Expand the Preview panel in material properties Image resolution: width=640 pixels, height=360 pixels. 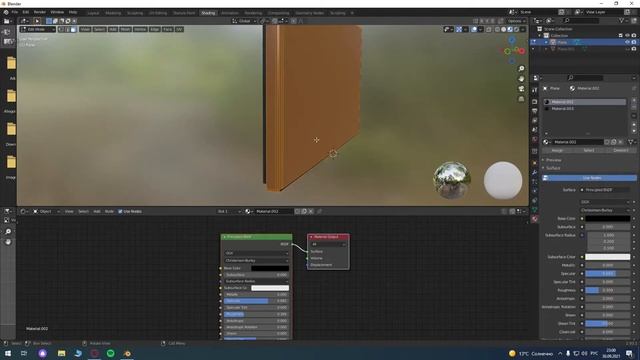pyautogui.click(x=553, y=160)
